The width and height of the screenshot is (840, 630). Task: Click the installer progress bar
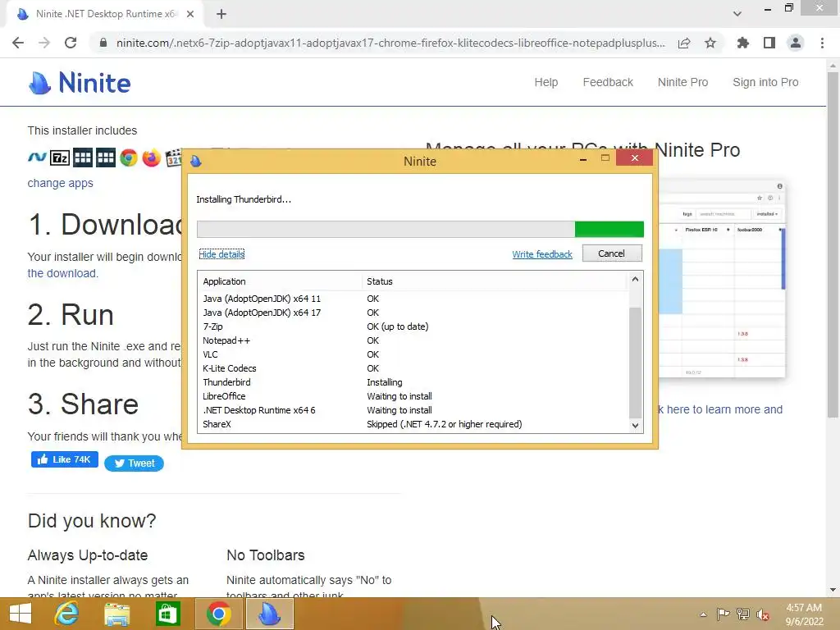click(x=420, y=229)
